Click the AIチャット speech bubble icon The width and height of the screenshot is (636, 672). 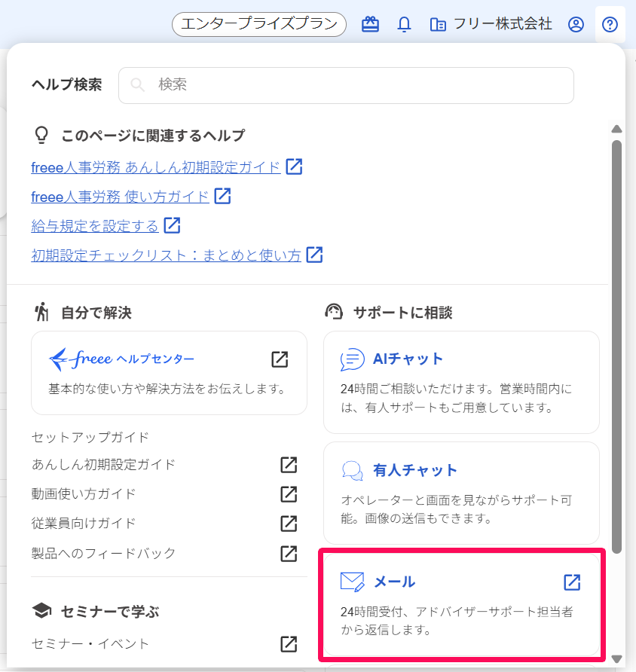[352, 359]
